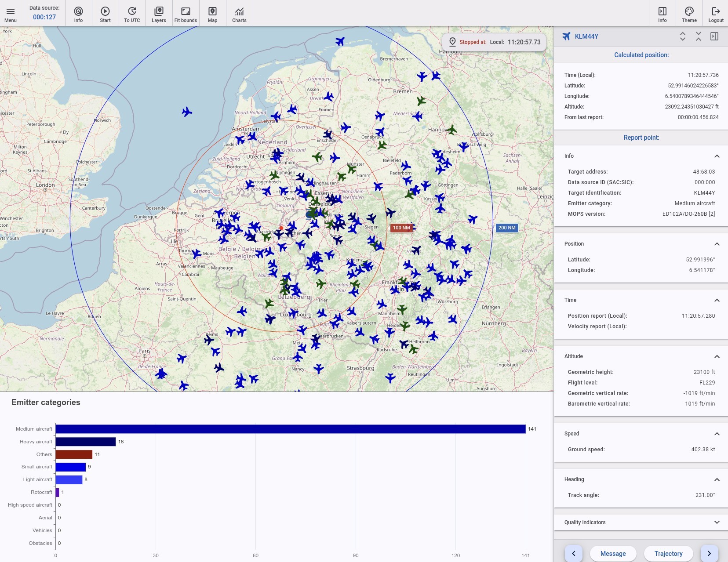728x562 pixels.
Task: Go to the next report point arrow
Action: click(709, 554)
